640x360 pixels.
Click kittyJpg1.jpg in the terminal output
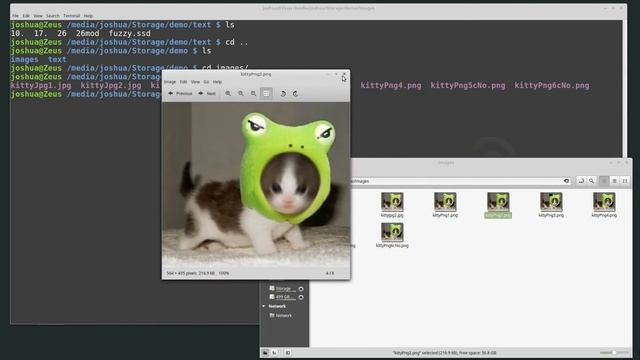[41, 86]
